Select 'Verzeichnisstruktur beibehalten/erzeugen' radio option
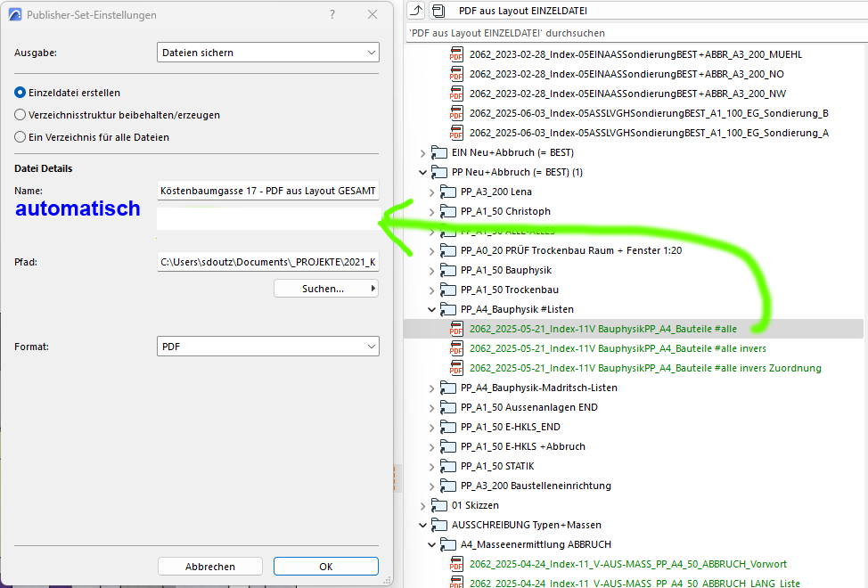 20,115
